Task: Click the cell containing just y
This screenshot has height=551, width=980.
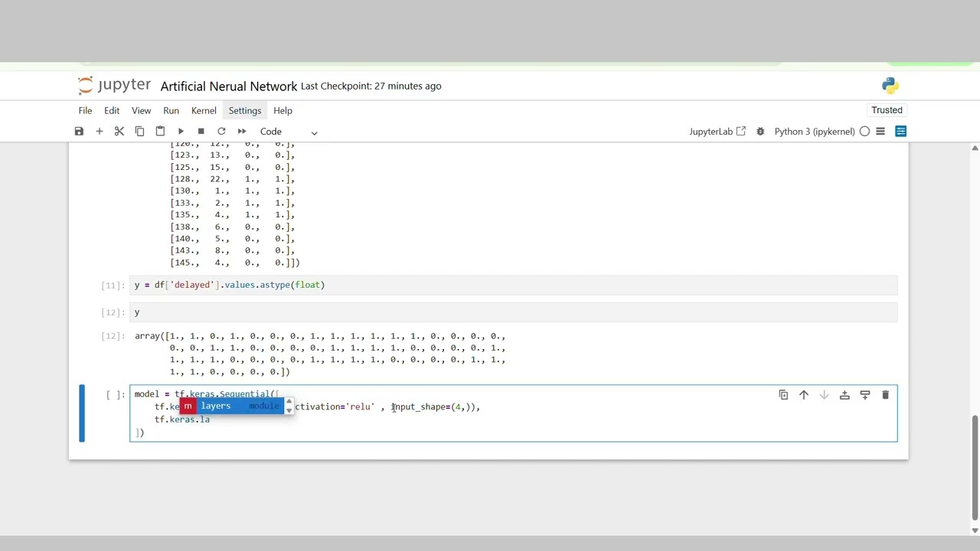Action: 513,312
